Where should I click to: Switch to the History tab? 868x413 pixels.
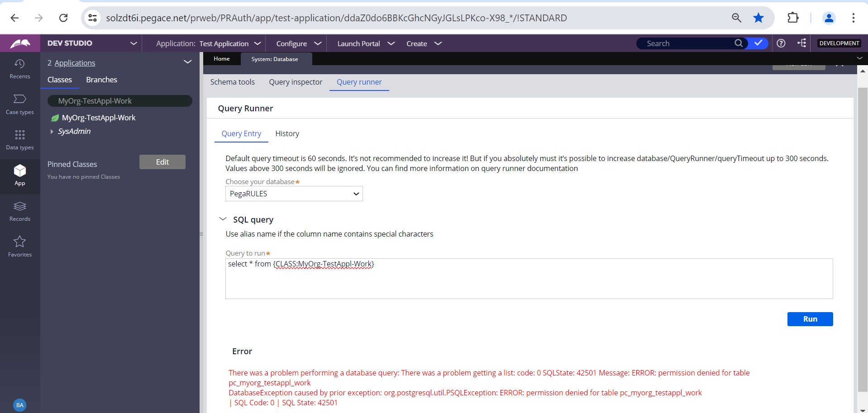click(x=287, y=133)
